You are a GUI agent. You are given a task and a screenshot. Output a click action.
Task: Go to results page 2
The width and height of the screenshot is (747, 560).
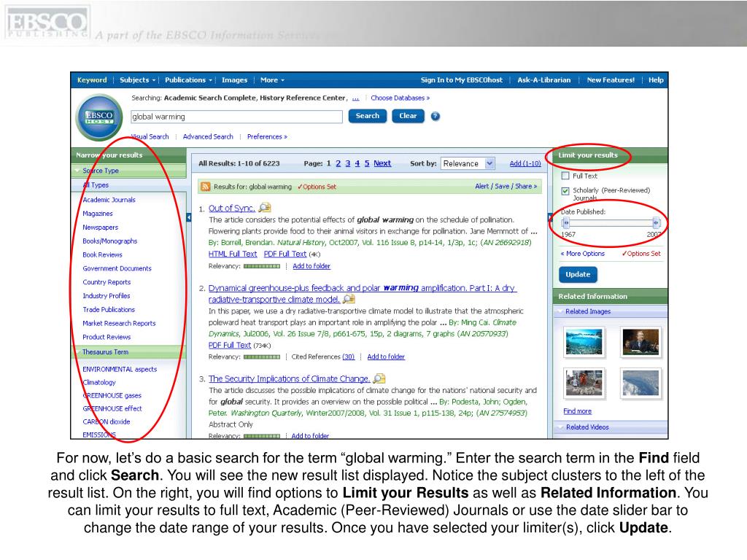click(338, 163)
